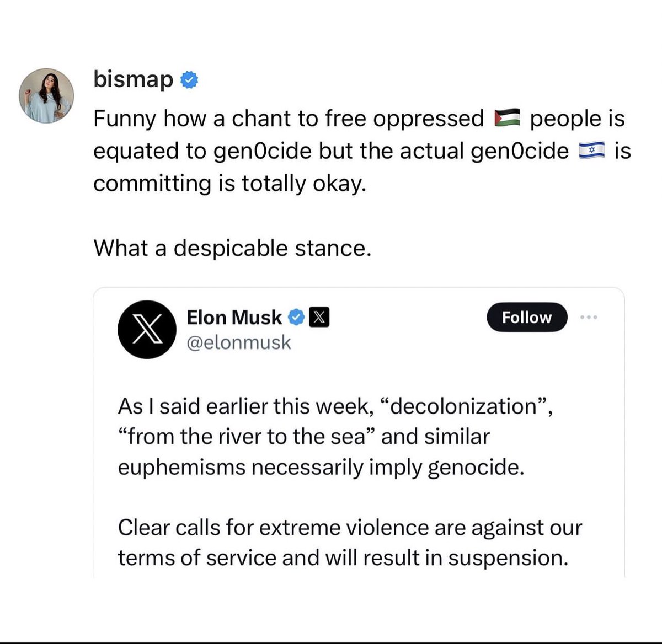Click bismap's blue verified badge
This screenshot has height=644, width=662.
pyautogui.click(x=190, y=80)
